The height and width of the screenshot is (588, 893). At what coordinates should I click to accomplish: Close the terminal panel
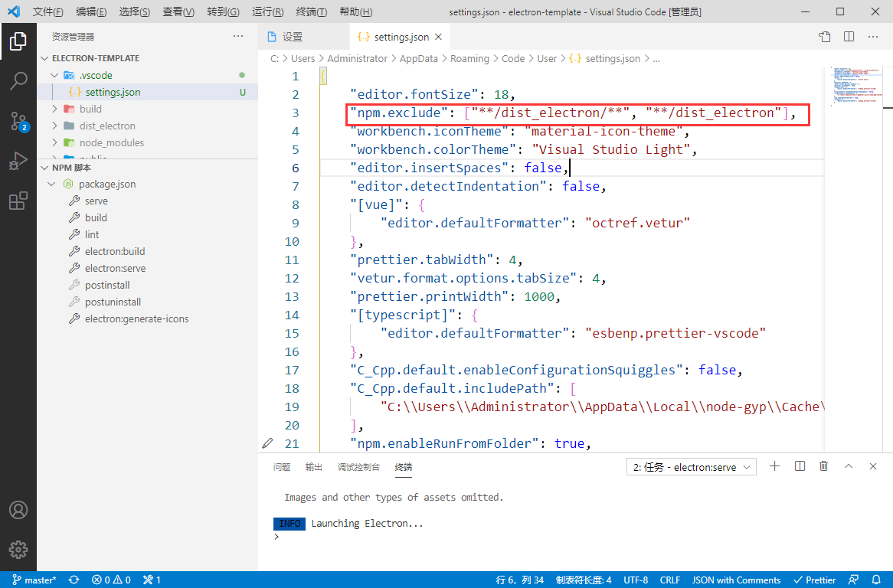(x=873, y=466)
